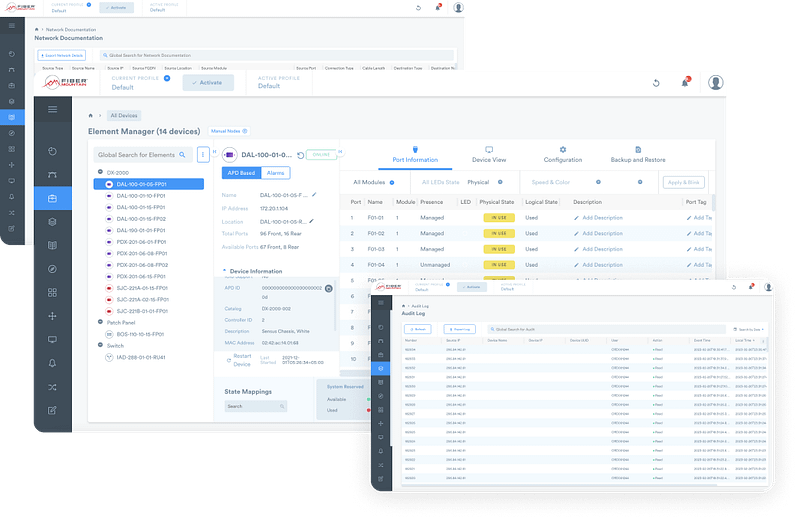The width and height of the screenshot is (800, 522).
Task: Click the monitor icon in Element Manager sidebar
Action: (53, 340)
